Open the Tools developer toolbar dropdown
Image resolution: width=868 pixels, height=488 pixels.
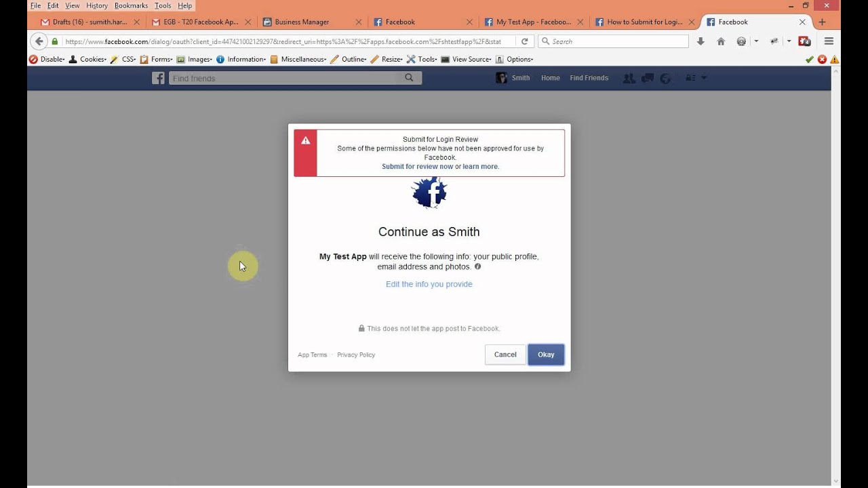pos(422,59)
